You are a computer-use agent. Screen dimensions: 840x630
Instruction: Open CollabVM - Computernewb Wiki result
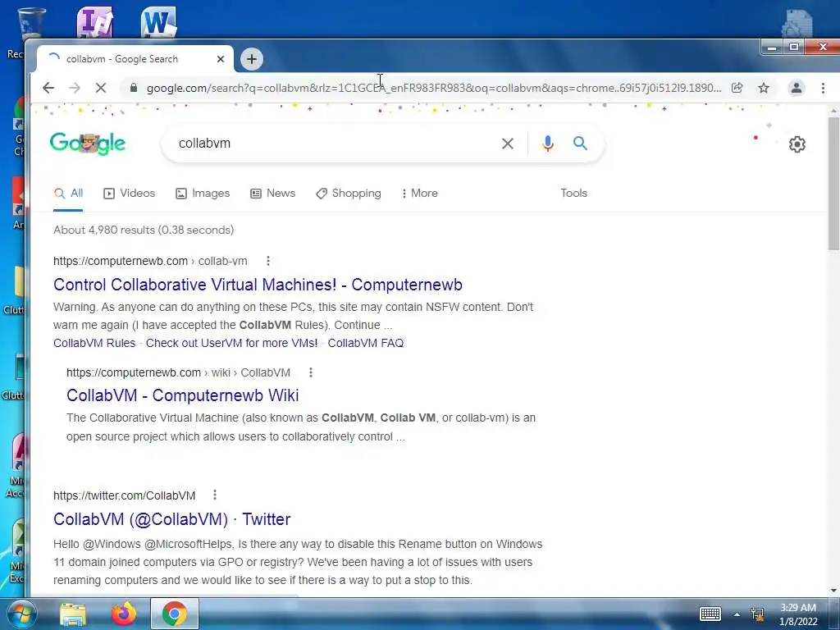[183, 395]
